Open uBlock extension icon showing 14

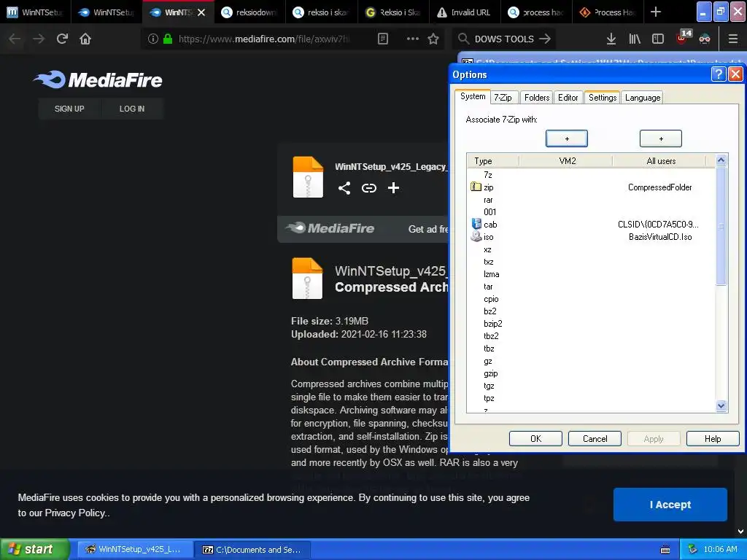click(683, 37)
